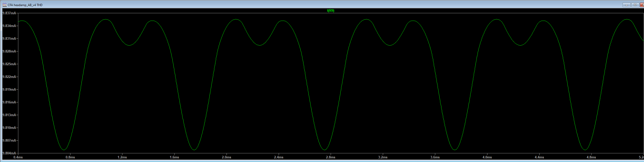The width and height of the screenshot is (644, 162).
Task: Restore the waveform window size
Action: [635, 5]
